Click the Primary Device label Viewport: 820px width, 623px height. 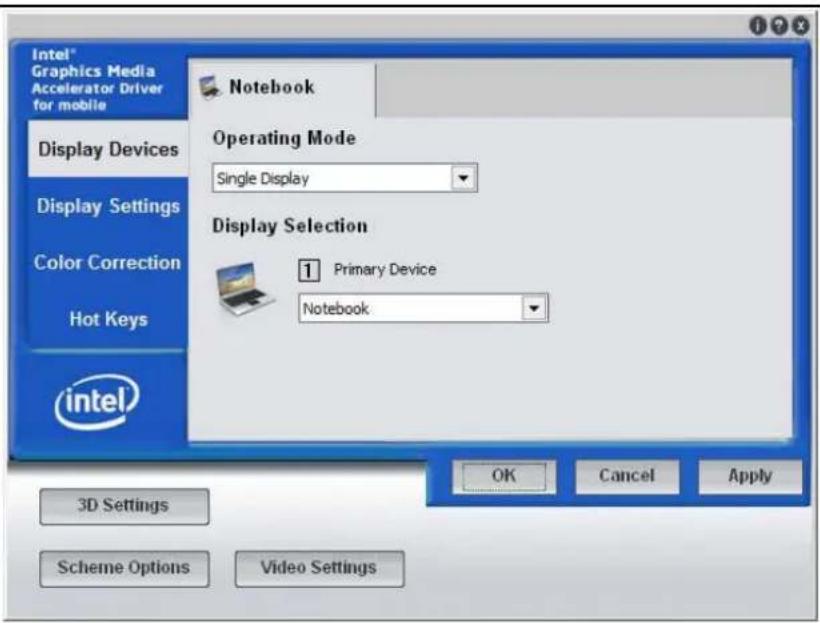point(385,270)
